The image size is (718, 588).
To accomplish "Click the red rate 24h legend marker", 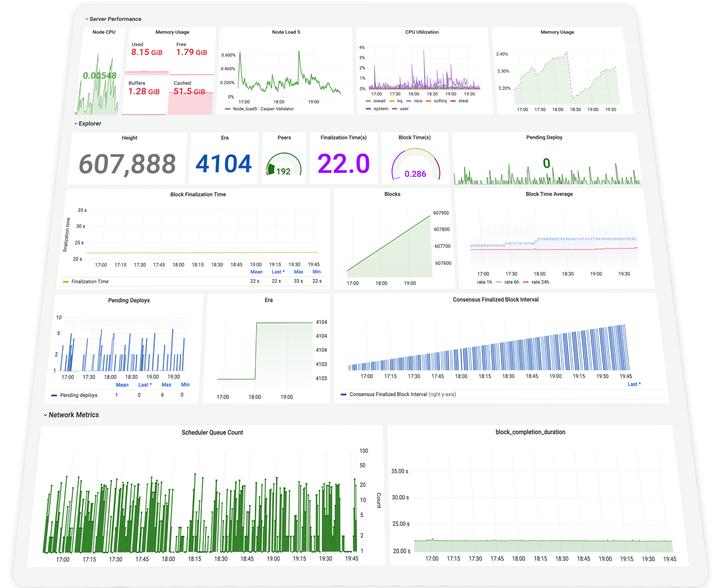I will [x=526, y=282].
